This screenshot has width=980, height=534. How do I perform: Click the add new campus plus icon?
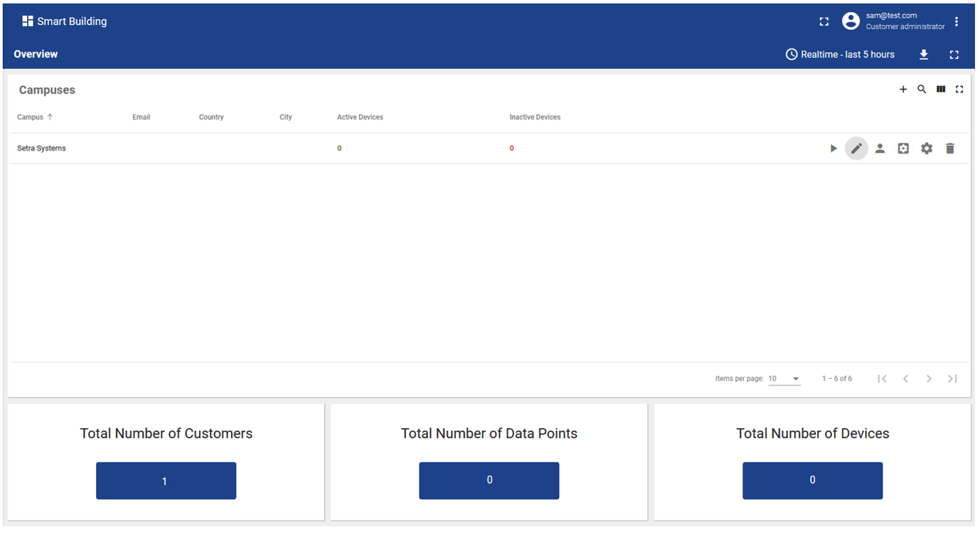click(x=903, y=89)
